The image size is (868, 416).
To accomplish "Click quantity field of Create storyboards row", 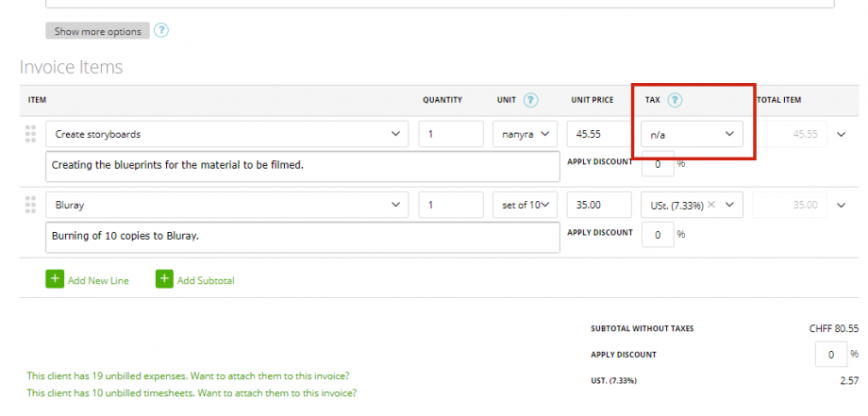I will 451,134.
